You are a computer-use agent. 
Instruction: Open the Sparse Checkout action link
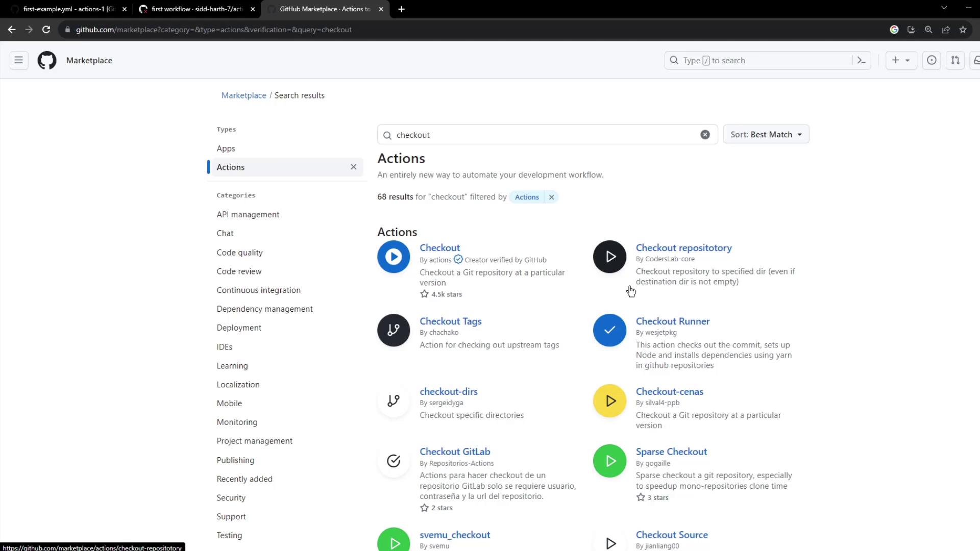pyautogui.click(x=671, y=452)
